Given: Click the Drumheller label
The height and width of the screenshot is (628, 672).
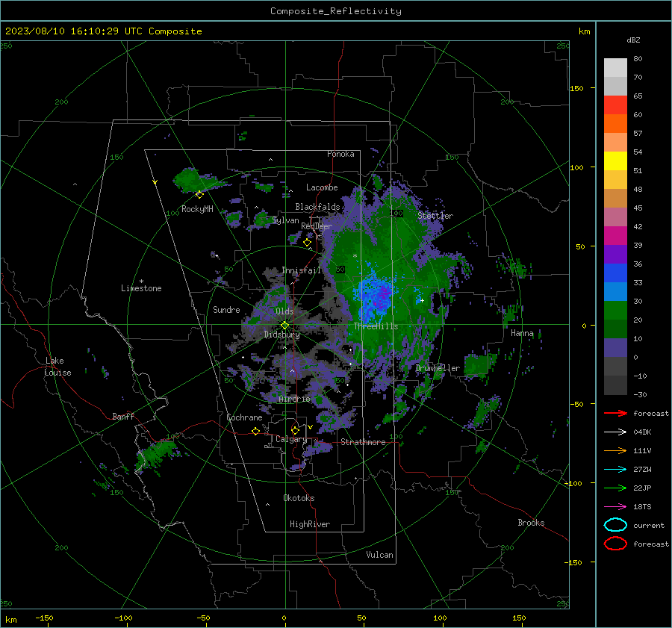Looking at the screenshot, I should [438, 368].
